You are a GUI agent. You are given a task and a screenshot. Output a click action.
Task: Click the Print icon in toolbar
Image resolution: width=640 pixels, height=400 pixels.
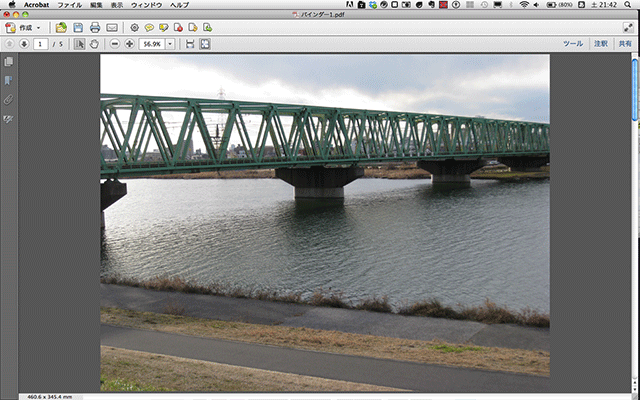[95, 28]
